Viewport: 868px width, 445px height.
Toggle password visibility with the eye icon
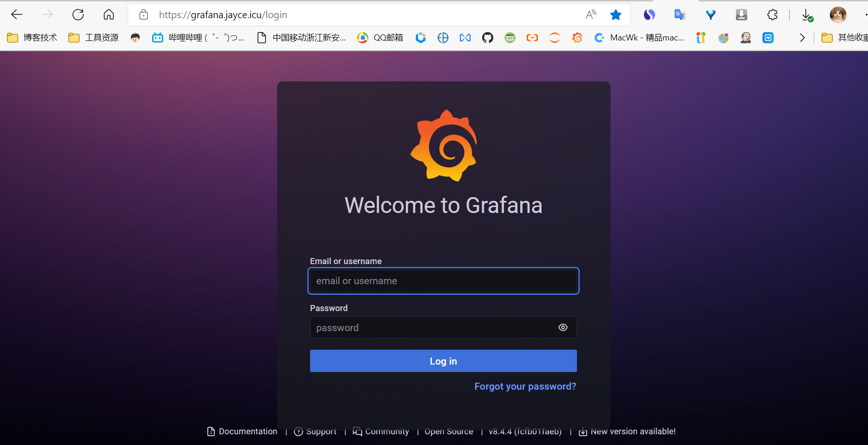pos(563,327)
